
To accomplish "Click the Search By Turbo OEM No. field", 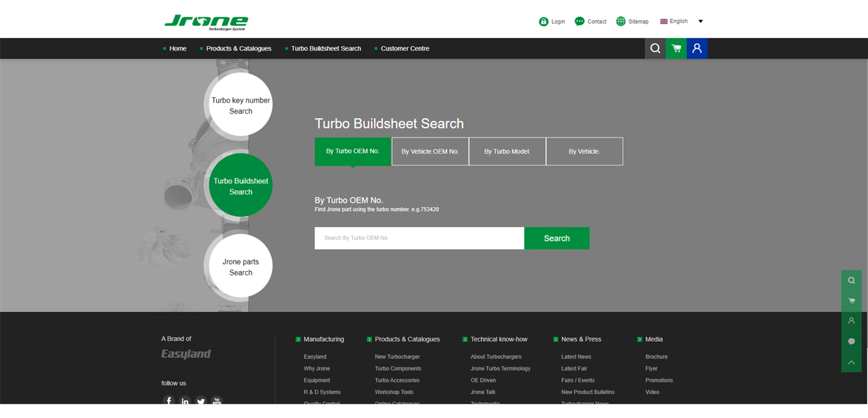I will tap(420, 238).
